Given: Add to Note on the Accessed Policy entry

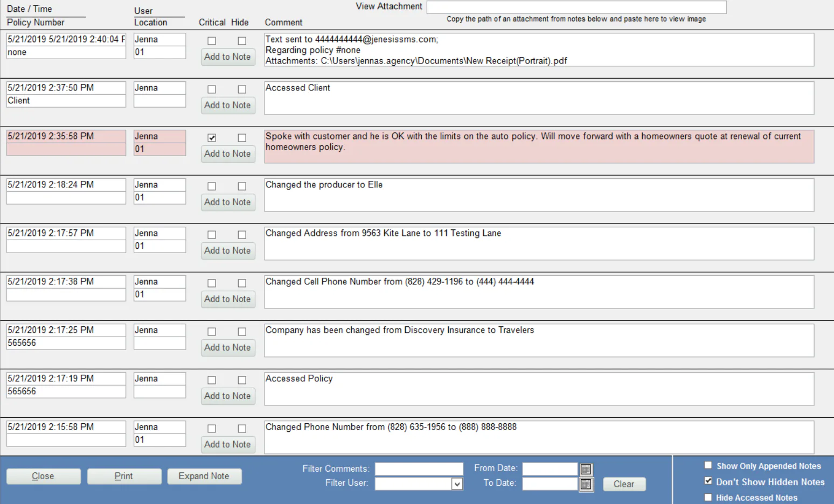Looking at the screenshot, I should 228,396.
